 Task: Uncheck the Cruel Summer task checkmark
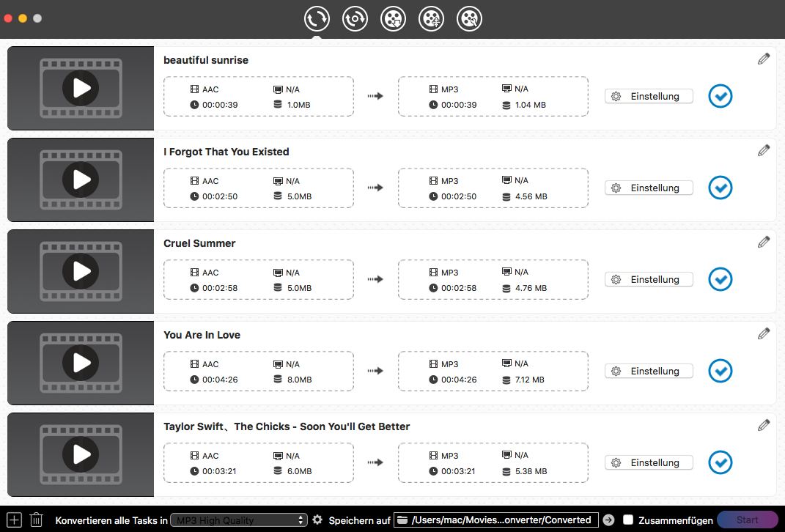(720, 279)
